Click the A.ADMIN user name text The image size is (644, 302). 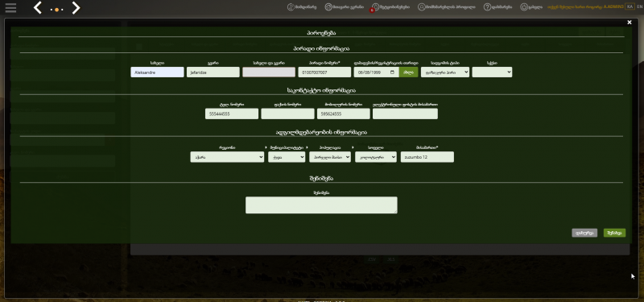point(613,7)
